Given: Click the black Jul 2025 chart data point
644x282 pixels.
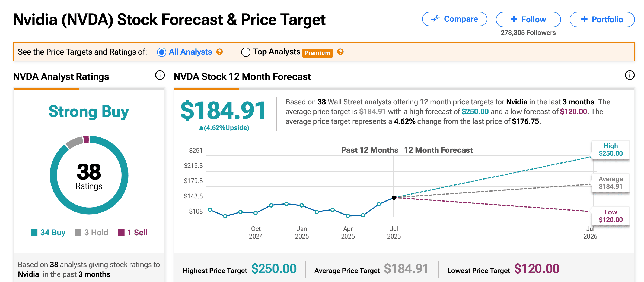Looking at the screenshot, I should [x=394, y=198].
